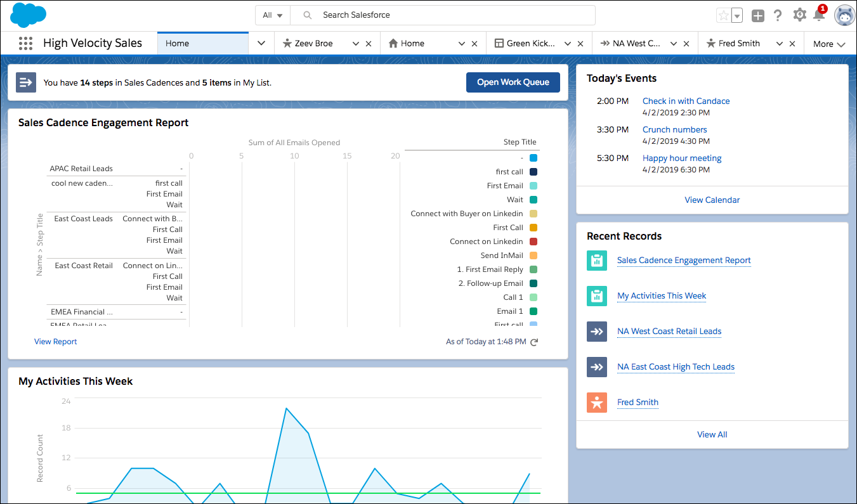Screen dimensions: 857x504
Task: Click the Wait legend color swatch
Action: (533, 200)
